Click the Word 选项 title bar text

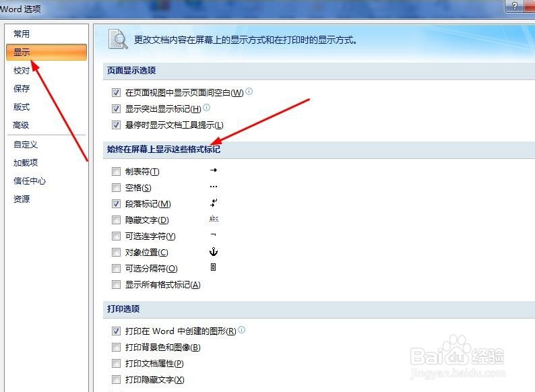tap(20, 9)
